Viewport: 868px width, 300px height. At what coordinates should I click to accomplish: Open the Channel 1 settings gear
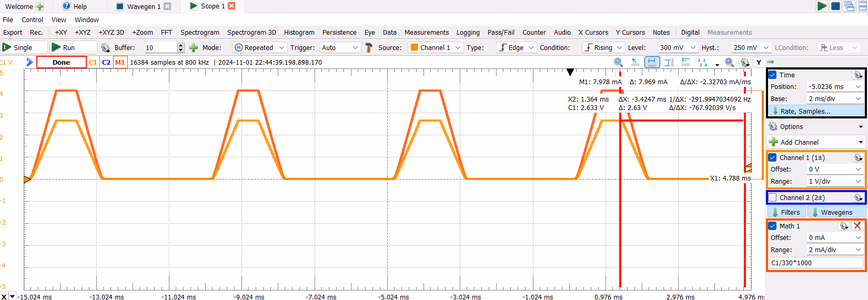pos(857,157)
